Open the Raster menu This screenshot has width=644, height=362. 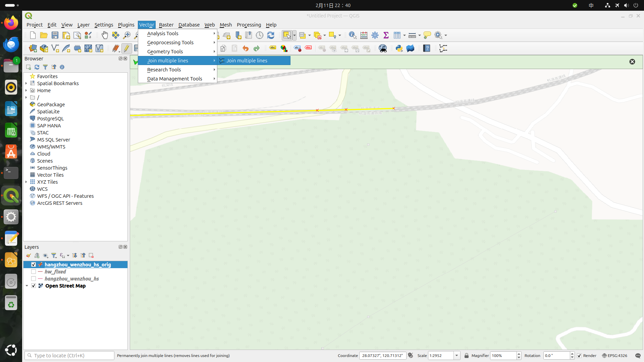tap(166, 25)
